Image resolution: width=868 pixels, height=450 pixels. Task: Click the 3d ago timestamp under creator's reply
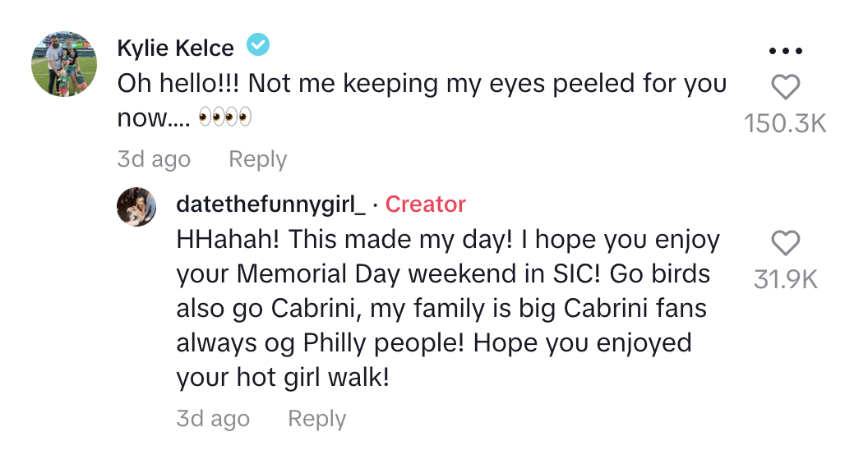point(213,419)
